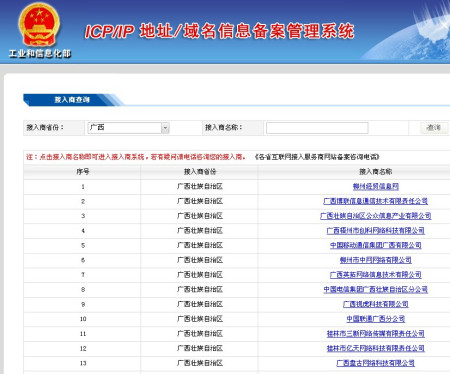450x374 pixels.
Task: Open 柳州市中网网络有限公司 link in row 6
Action: [376, 260]
